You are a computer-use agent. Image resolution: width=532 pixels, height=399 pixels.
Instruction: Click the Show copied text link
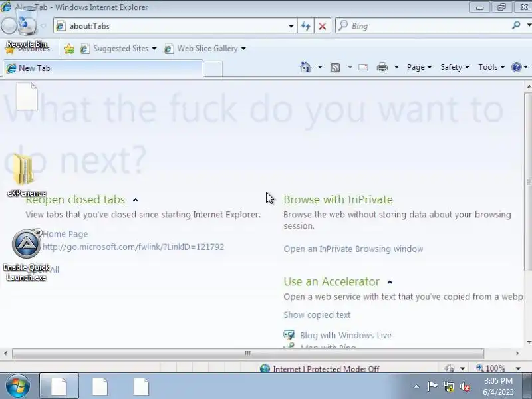[317, 315]
